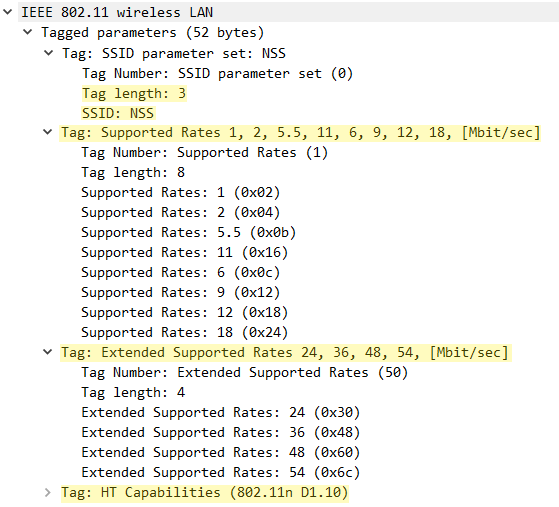Screen dimensions: 559x507
Task: Select Tag Number: SSID parameter set (0)
Action: 217,73
